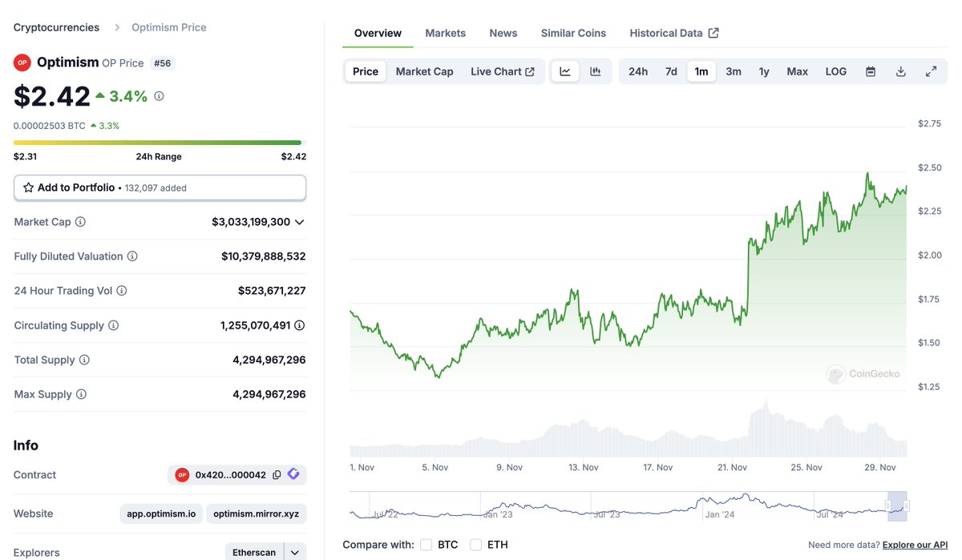
Task: Open the Overview tab
Action: point(378,33)
